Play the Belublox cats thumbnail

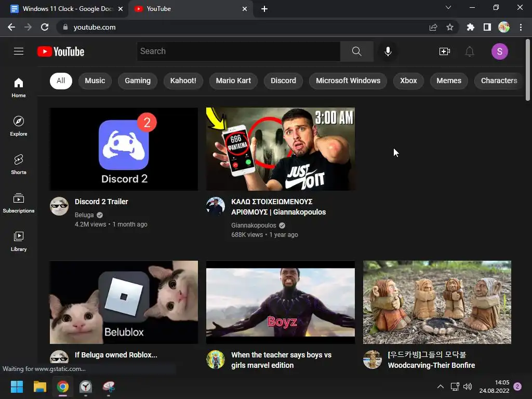pyautogui.click(x=124, y=302)
